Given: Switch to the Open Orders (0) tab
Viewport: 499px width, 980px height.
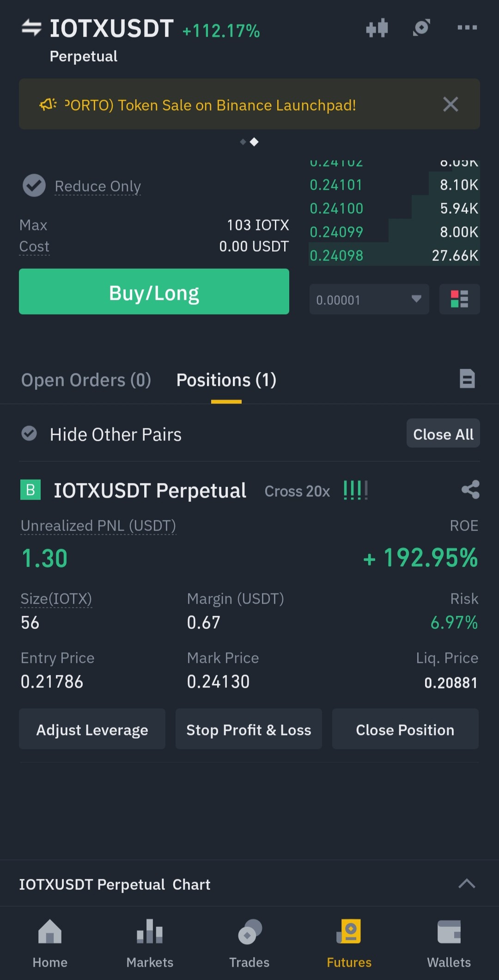Looking at the screenshot, I should [x=86, y=380].
